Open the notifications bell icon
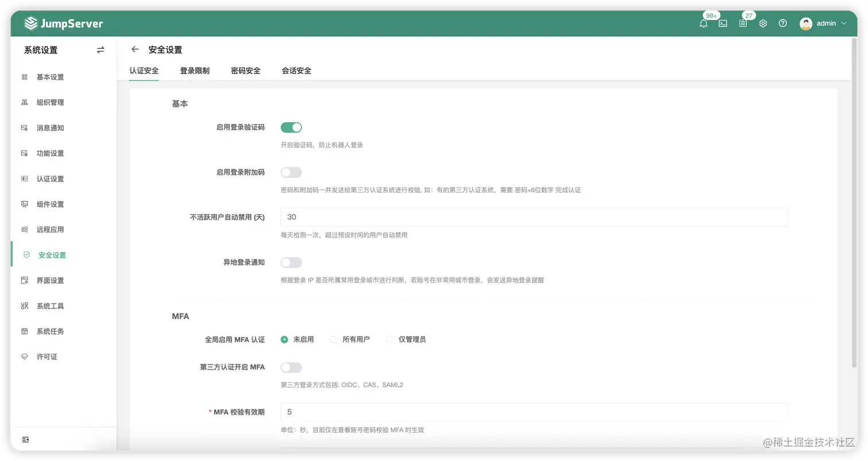The image size is (868, 461). click(703, 24)
